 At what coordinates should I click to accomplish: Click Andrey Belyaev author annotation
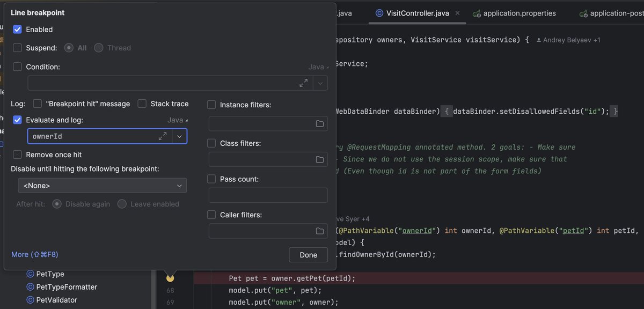tap(568, 40)
